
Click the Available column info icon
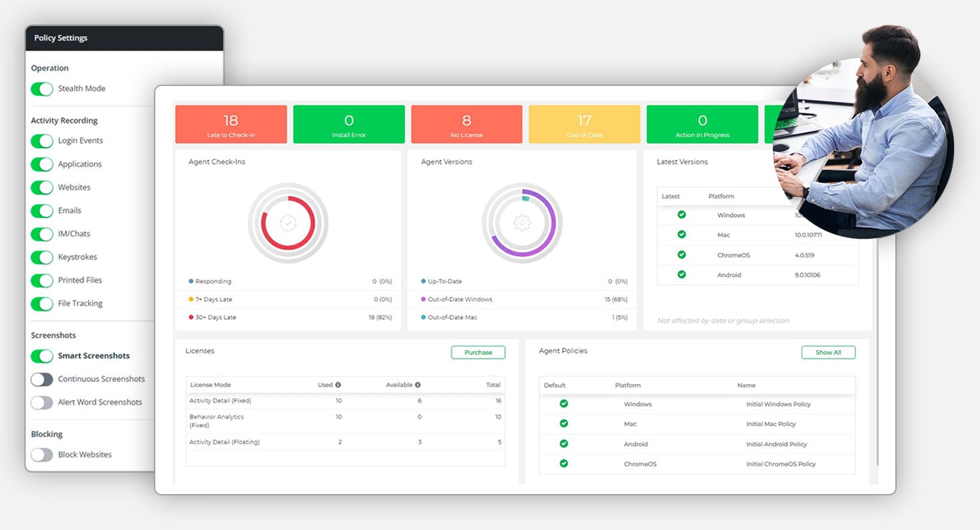click(418, 385)
